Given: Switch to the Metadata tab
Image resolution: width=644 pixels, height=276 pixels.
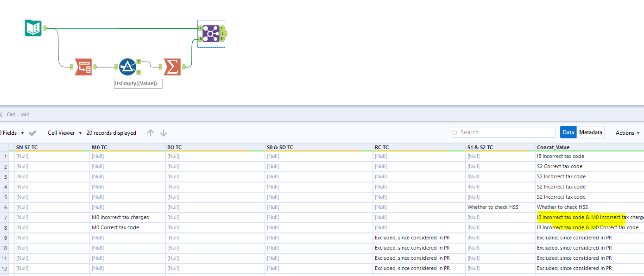Looking at the screenshot, I should click(x=591, y=132).
